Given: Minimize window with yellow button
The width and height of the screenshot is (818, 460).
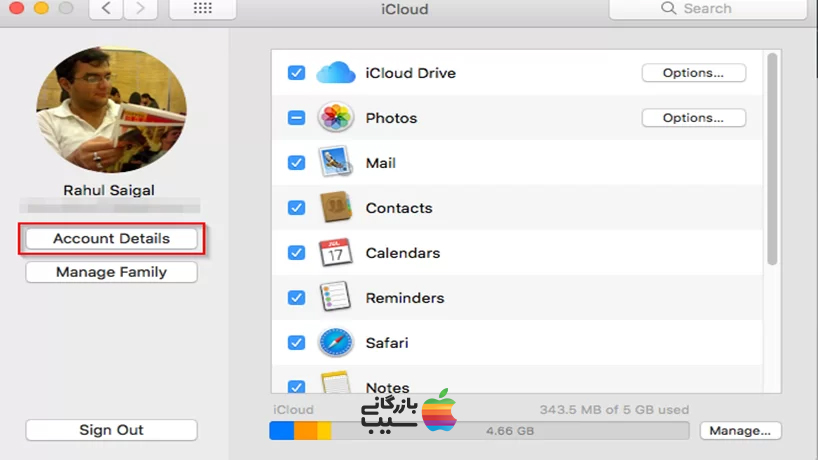Looking at the screenshot, I should coord(41,7).
